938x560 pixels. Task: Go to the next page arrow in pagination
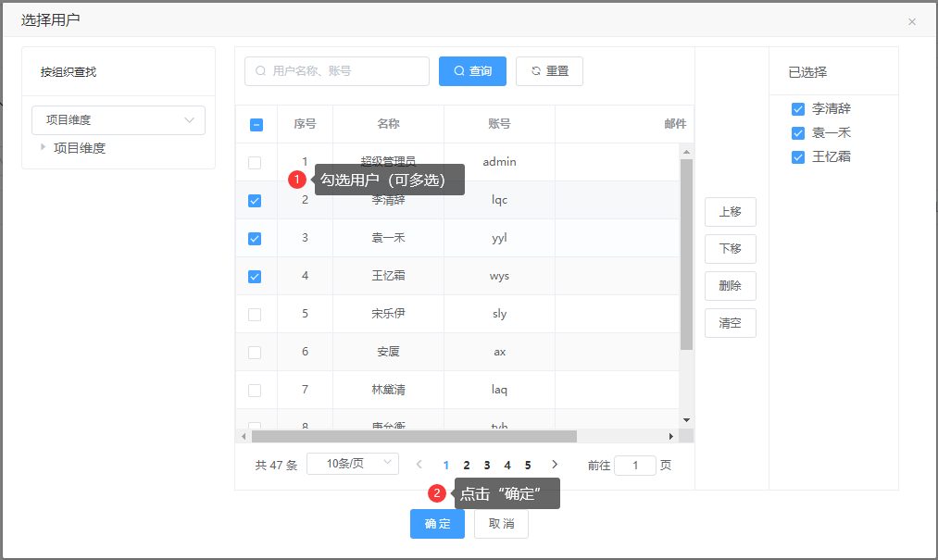[555, 465]
